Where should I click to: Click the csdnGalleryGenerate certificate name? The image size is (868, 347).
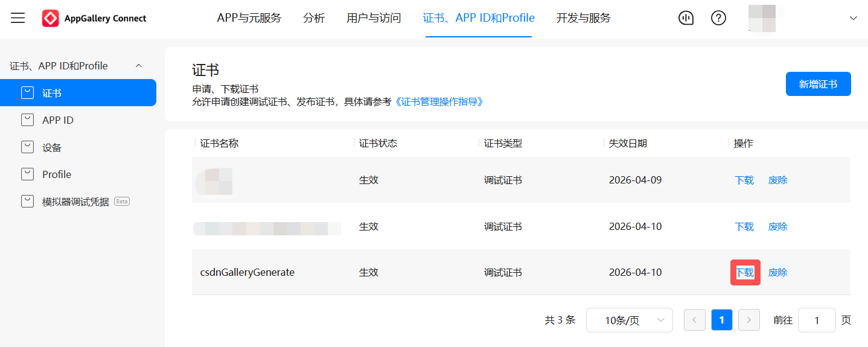pos(247,272)
